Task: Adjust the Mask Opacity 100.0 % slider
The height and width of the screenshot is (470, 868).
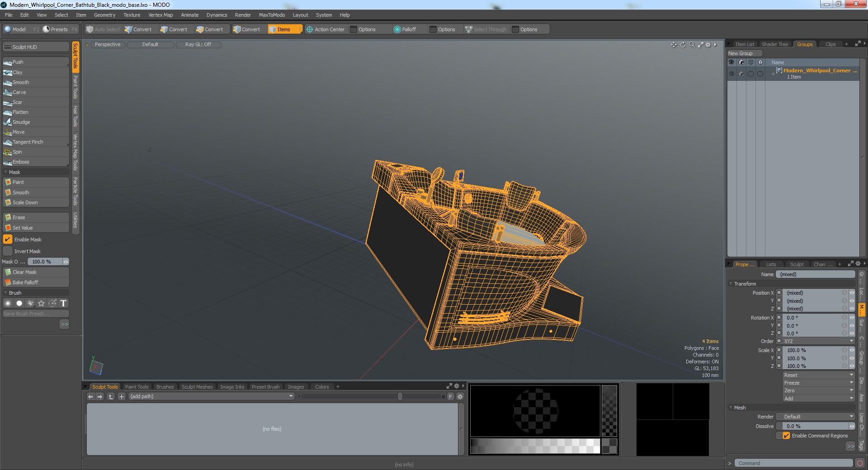Action: (x=48, y=262)
